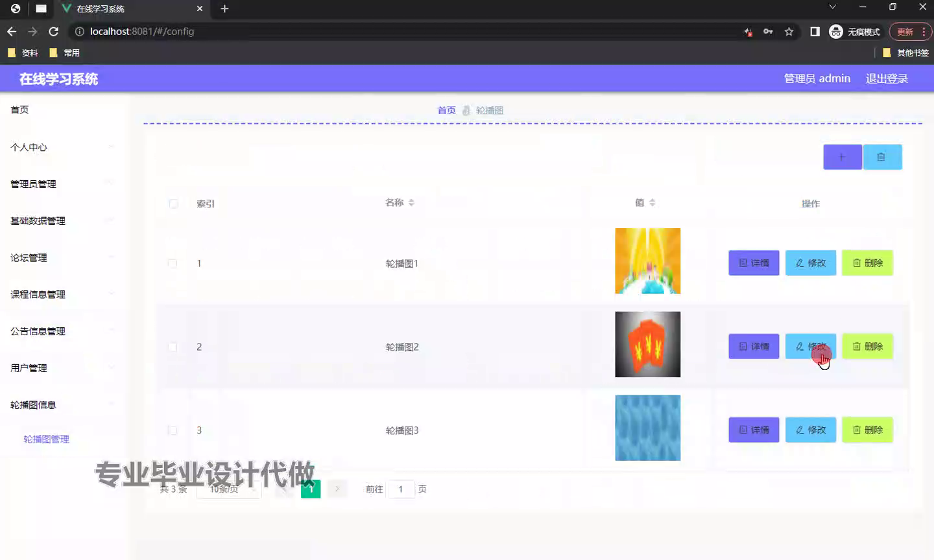Click 修改 for 轮播图2
Image resolution: width=934 pixels, height=560 pixels.
811,347
